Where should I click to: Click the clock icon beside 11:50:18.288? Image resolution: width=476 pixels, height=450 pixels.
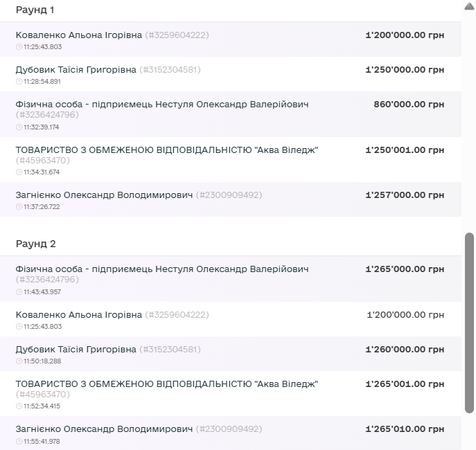pos(19,361)
